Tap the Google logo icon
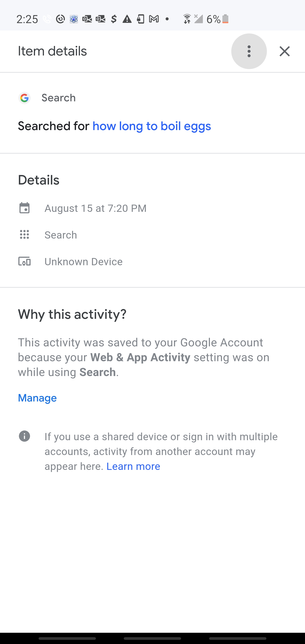 click(x=25, y=98)
